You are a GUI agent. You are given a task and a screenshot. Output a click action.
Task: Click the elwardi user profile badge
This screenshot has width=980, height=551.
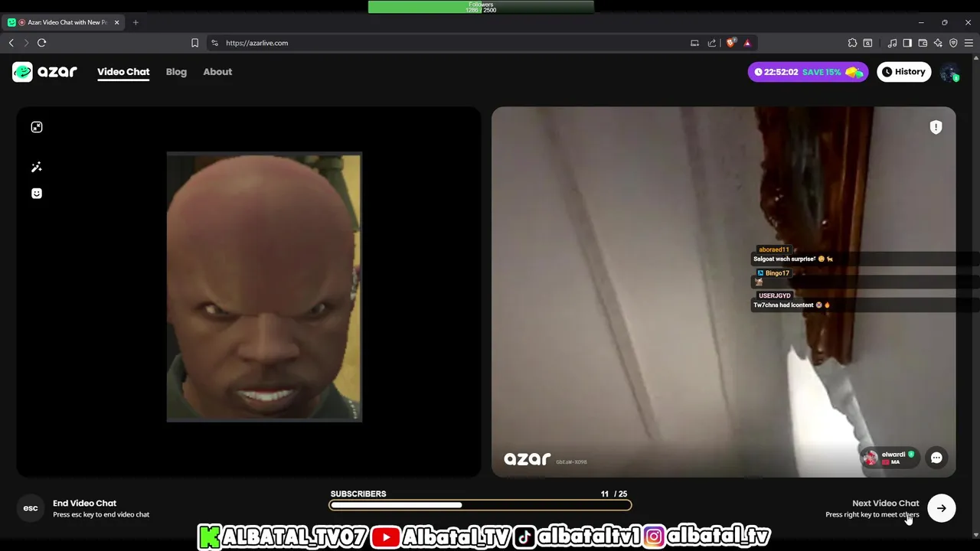(890, 458)
